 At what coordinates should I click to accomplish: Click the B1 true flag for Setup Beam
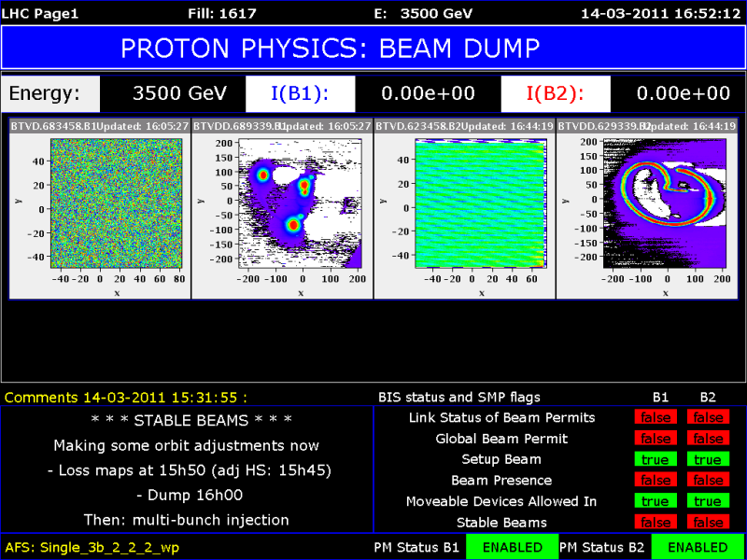[655, 459]
